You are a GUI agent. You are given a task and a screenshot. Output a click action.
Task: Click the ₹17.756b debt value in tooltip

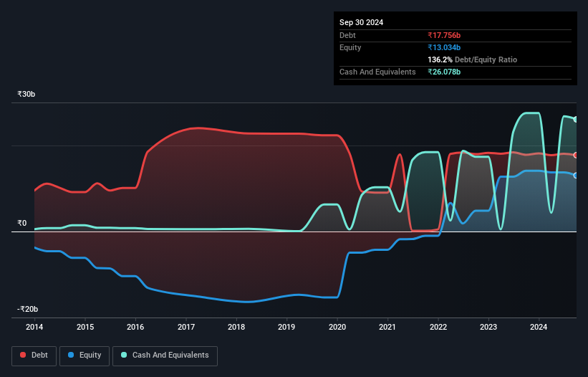coord(444,35)
